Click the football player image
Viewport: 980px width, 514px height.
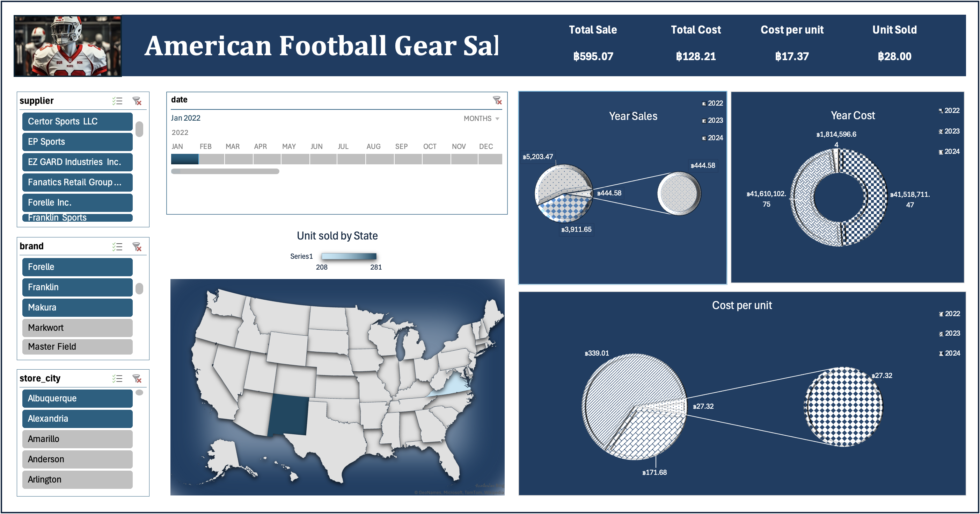(x=68, y=46)
